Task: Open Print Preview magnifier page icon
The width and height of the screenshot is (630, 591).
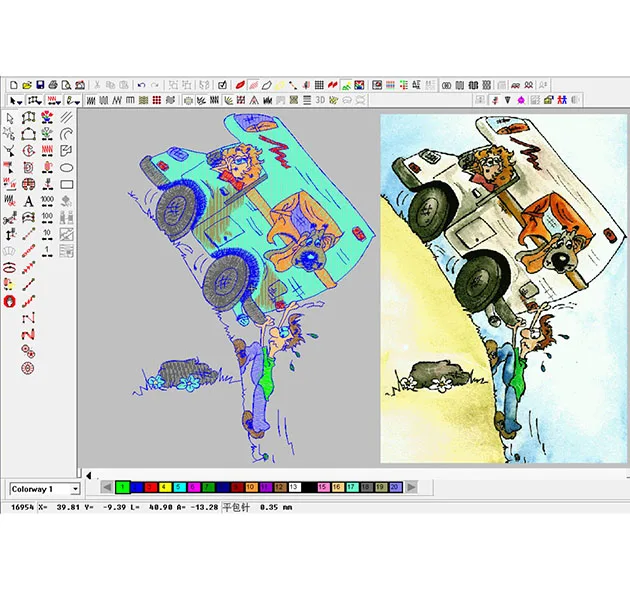Action: [66, 85]
